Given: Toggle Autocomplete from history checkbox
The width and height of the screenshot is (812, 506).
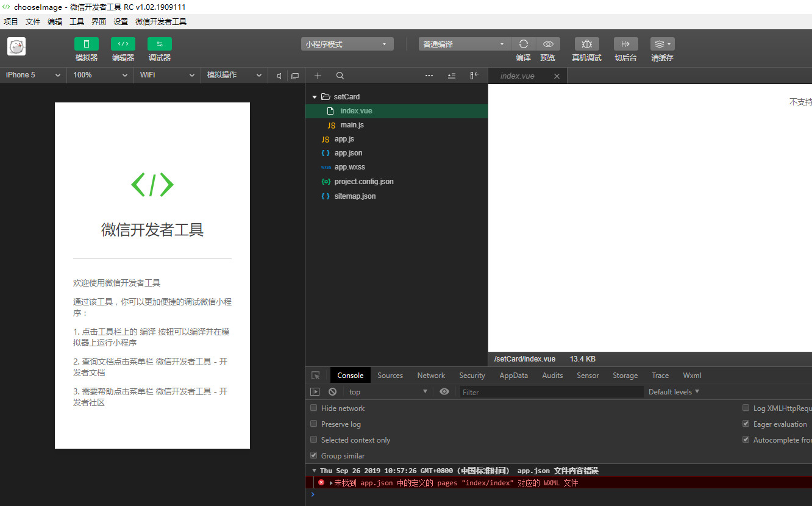Looking at the screenshot, I should pyautogui.click(x=746, y=440).
